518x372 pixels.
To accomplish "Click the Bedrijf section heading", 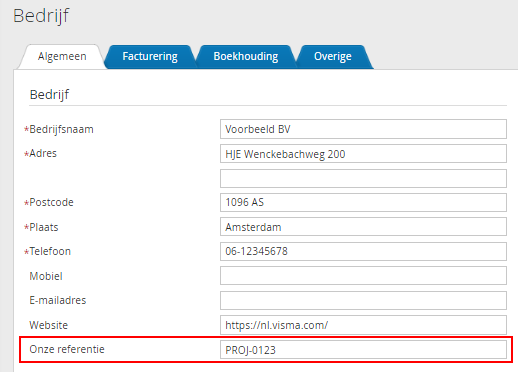I will pos(49,95).
